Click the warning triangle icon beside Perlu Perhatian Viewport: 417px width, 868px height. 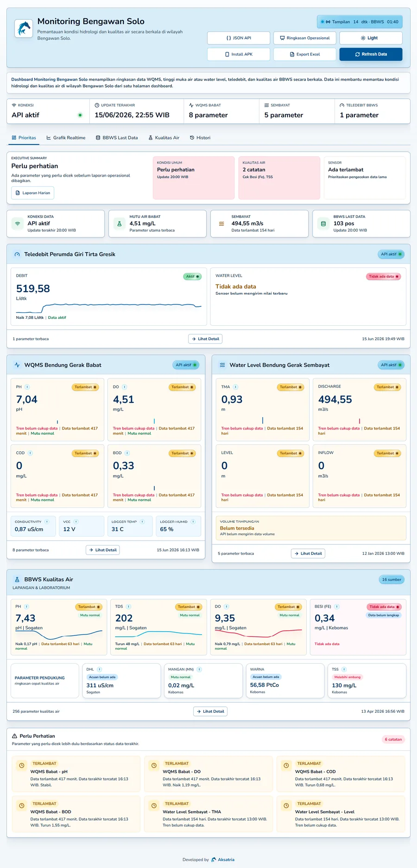15,736
